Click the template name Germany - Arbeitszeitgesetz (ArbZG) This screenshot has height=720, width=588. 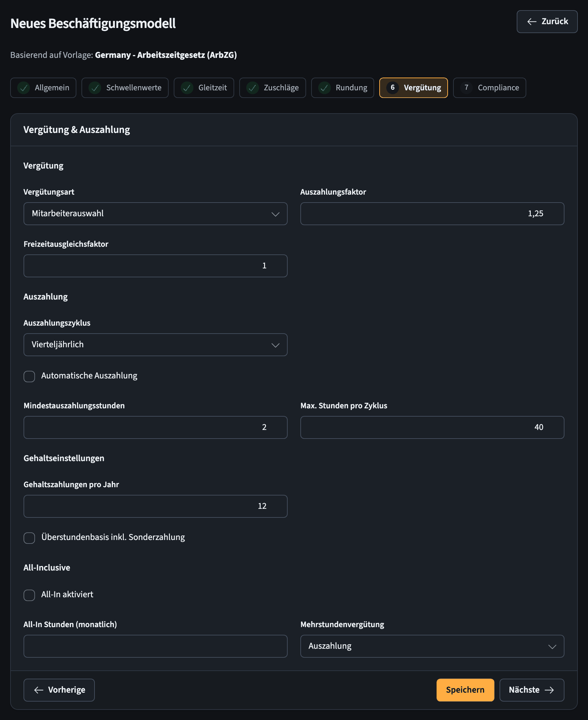(166, 55)
